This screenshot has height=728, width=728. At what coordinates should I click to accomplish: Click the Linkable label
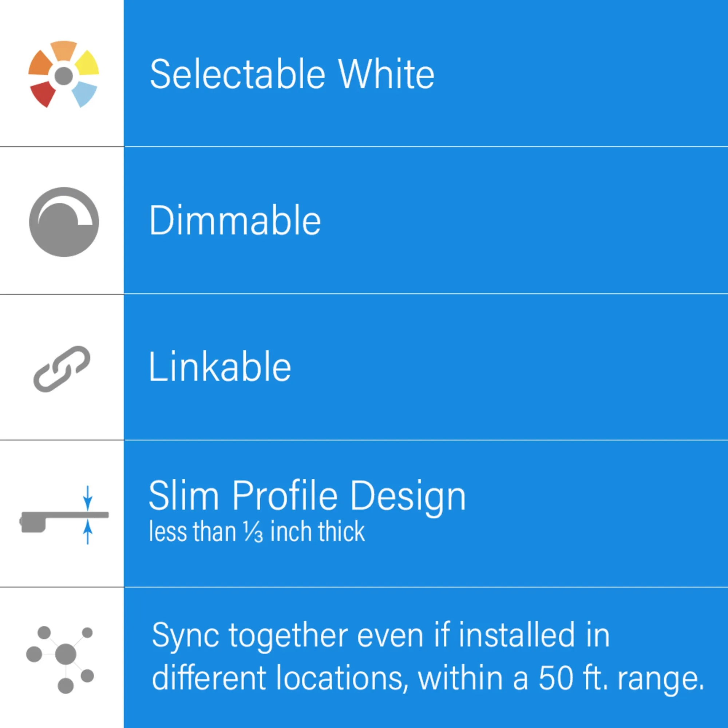point(220,367)
